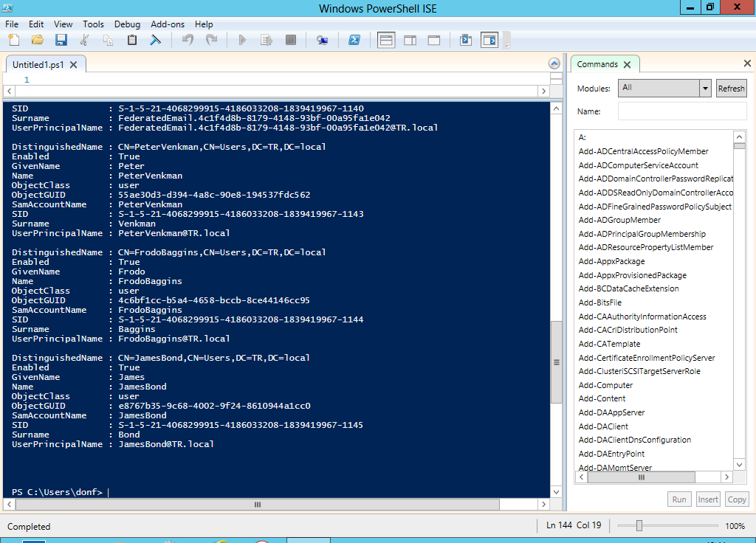Image resolution: width=756 pixels, height=543 pixels.
Task: Save the script with floppy disk icon
Action: click(61, 40)
